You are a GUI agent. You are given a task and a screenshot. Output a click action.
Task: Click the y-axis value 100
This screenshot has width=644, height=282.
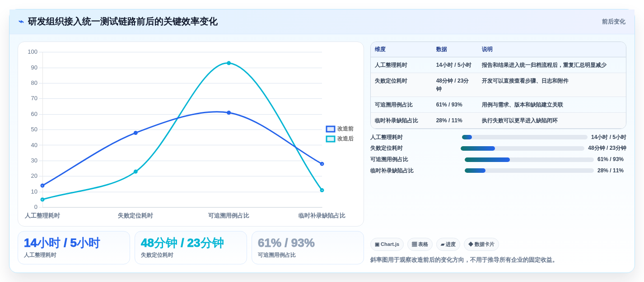coord(33,52)
